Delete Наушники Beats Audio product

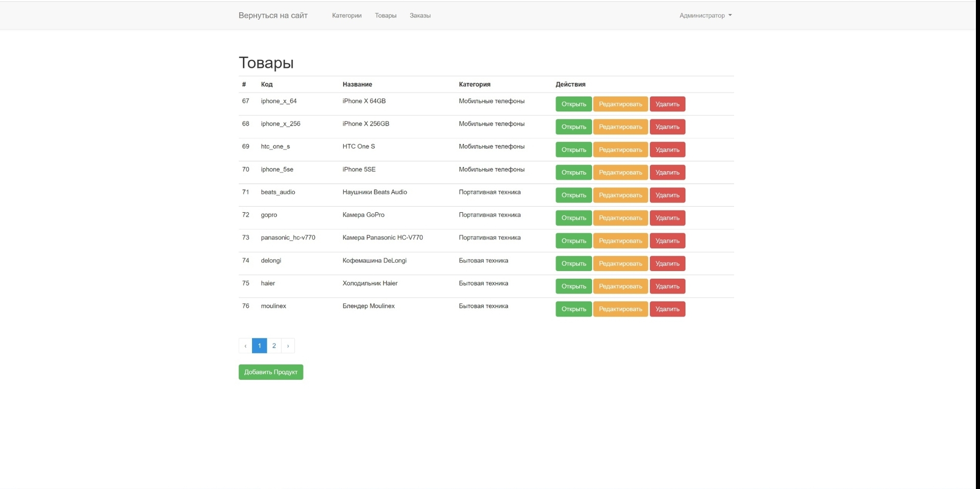tap(667, 195)
